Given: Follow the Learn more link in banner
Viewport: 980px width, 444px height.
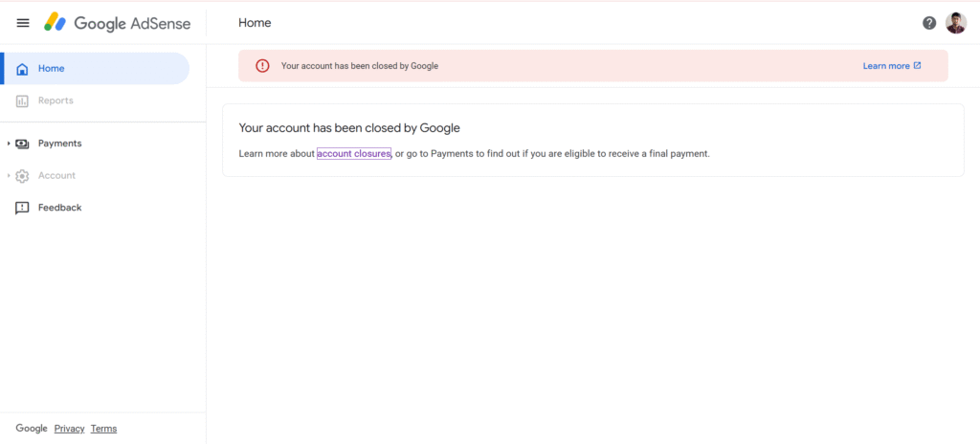Looking at the screenshot, I should tap(885, 66).
